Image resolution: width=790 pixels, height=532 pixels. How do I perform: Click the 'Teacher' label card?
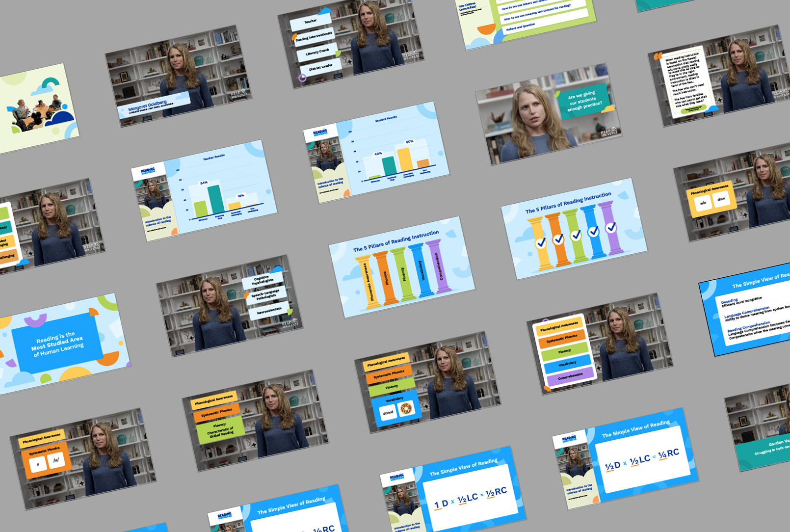point(310,21)
